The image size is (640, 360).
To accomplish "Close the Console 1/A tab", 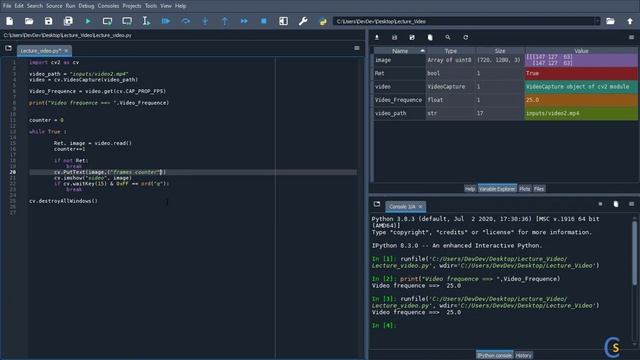I will pyautogui.click(x=420, y=207).
